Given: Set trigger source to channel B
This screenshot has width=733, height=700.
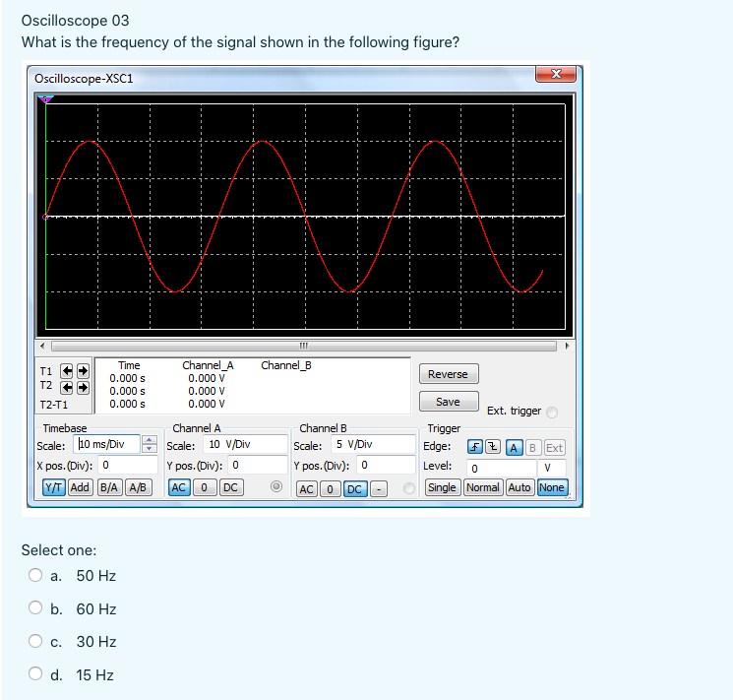Looking at the screenshot, I should pos(532,448).
